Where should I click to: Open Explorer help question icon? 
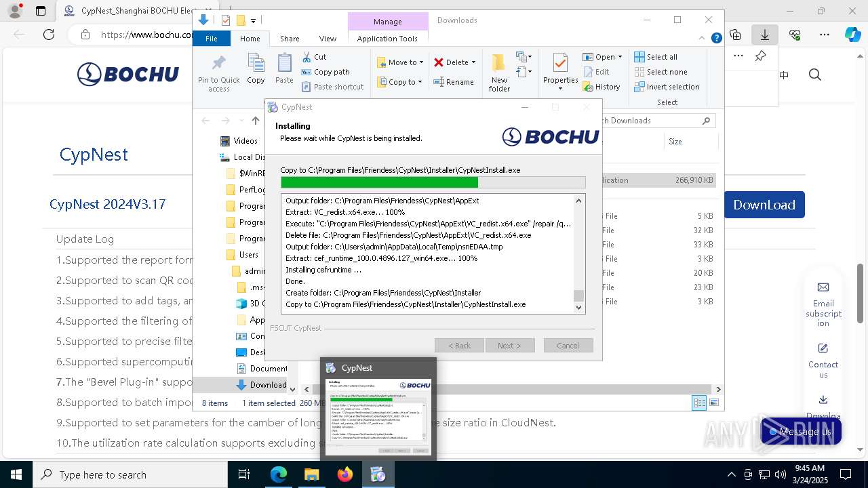click(x=716, y=39)
